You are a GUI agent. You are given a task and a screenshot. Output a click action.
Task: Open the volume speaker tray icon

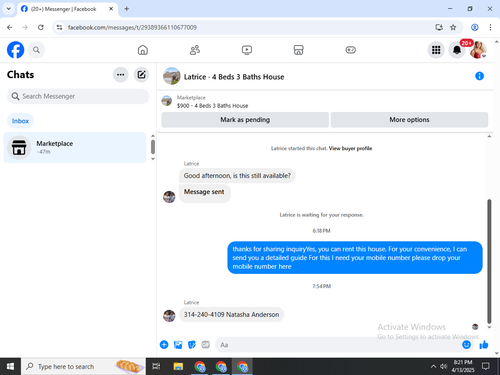[443, 366]
